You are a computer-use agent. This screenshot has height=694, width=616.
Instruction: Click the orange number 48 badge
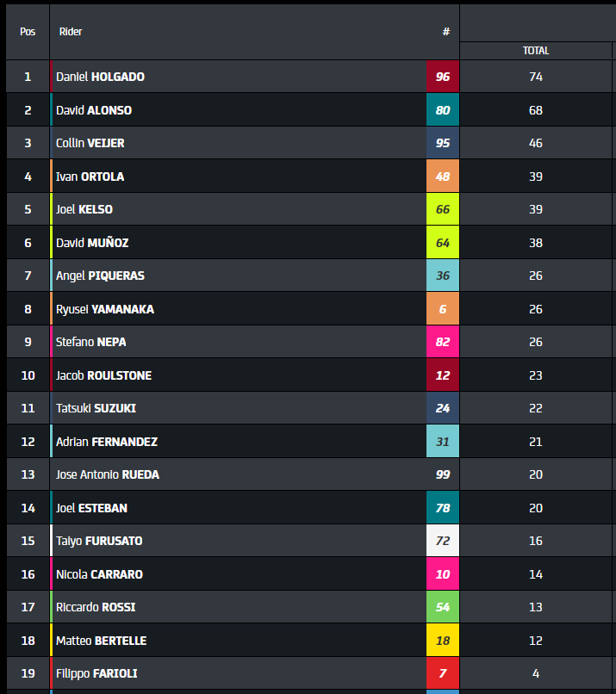tap(443, 177)
